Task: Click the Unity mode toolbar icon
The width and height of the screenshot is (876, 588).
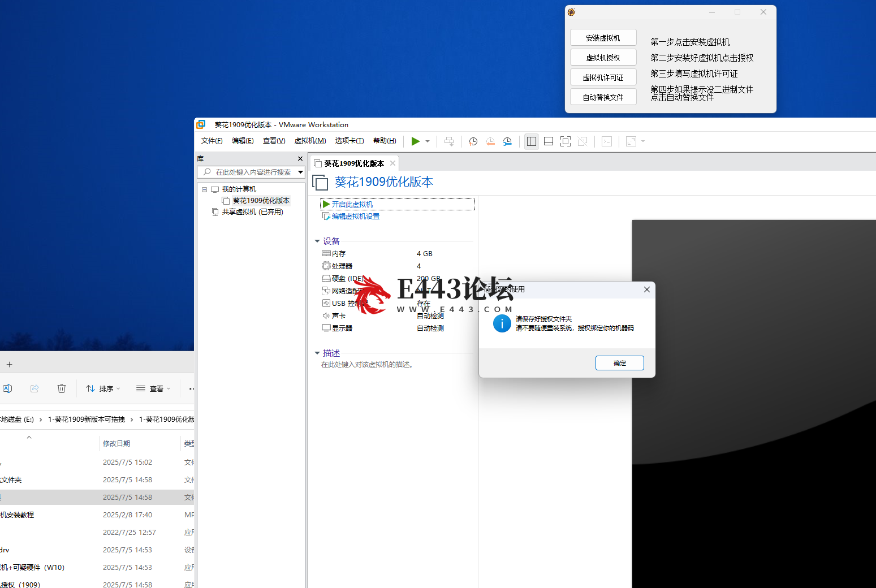Action: 582,141
